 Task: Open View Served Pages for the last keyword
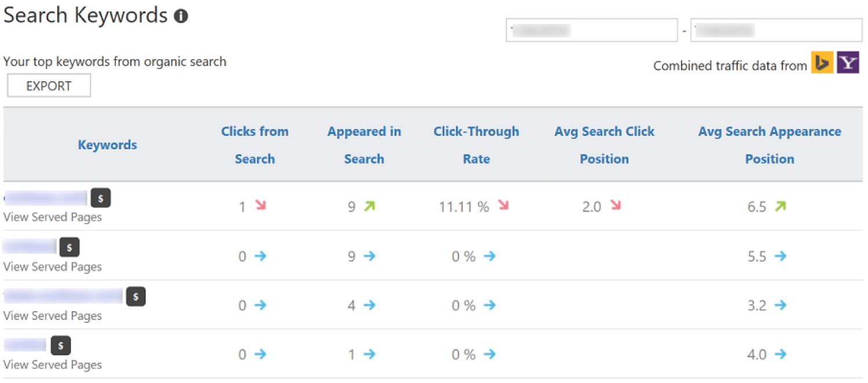click(53, 364)
